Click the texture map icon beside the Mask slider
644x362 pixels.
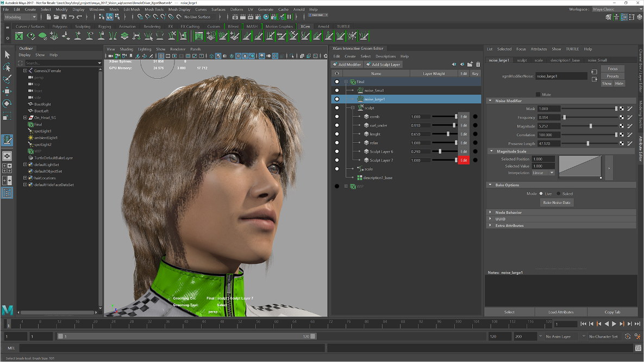[x=622, y=109]
